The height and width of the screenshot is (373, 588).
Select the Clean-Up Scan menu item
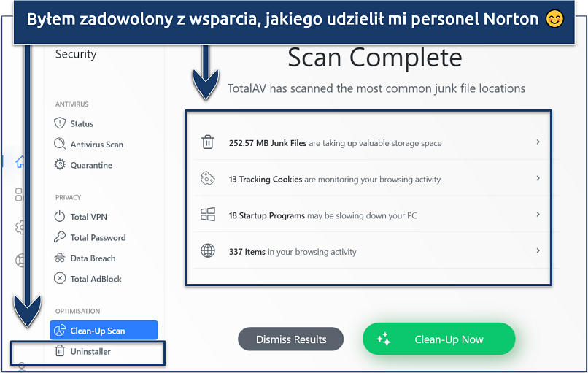pos(104,331)
